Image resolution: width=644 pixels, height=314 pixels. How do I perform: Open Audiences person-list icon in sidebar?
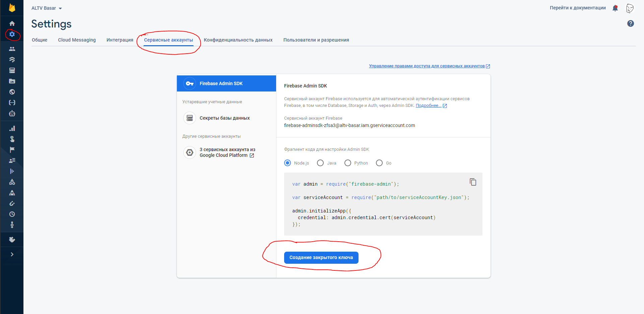click(x=12, y=161)
